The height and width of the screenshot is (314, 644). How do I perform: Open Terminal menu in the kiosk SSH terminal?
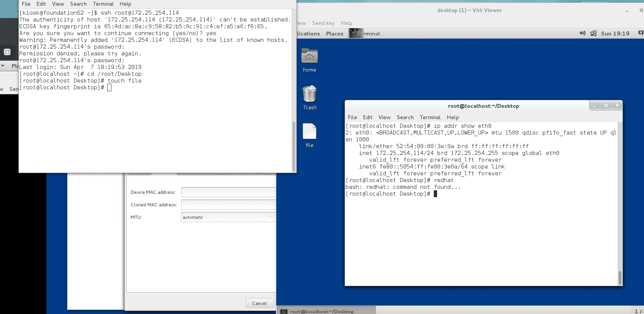click(x=103, y=4)
